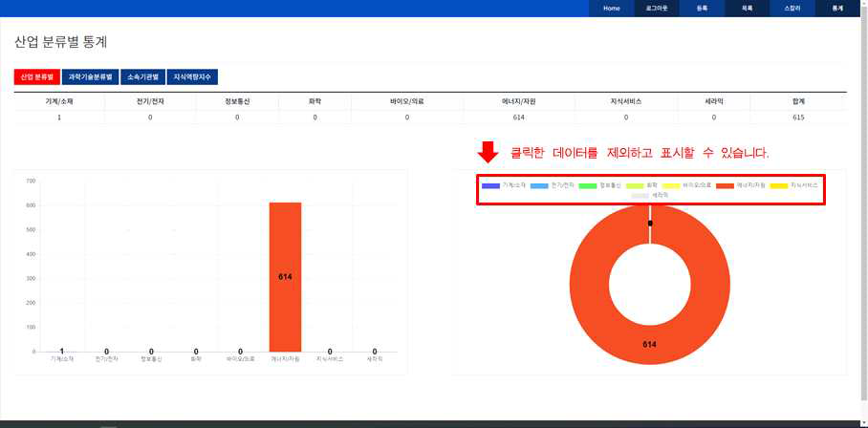
Task: Open the Home menu item
Action: coord(612,8)
